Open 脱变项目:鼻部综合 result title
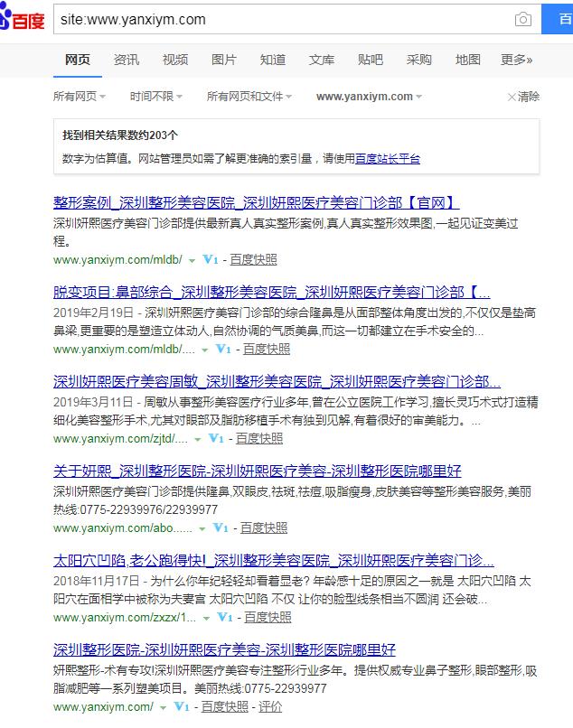The height and width of the screenshot is (728, 573). (x=272, y=292)
